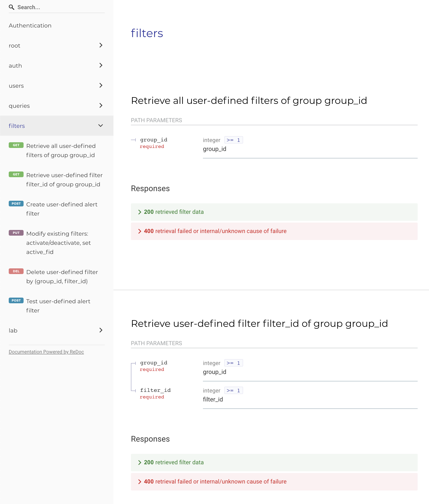The image size is (429, 504).
Task: Open DEL Delete user-defined filter entry
Action: (57, 276)
